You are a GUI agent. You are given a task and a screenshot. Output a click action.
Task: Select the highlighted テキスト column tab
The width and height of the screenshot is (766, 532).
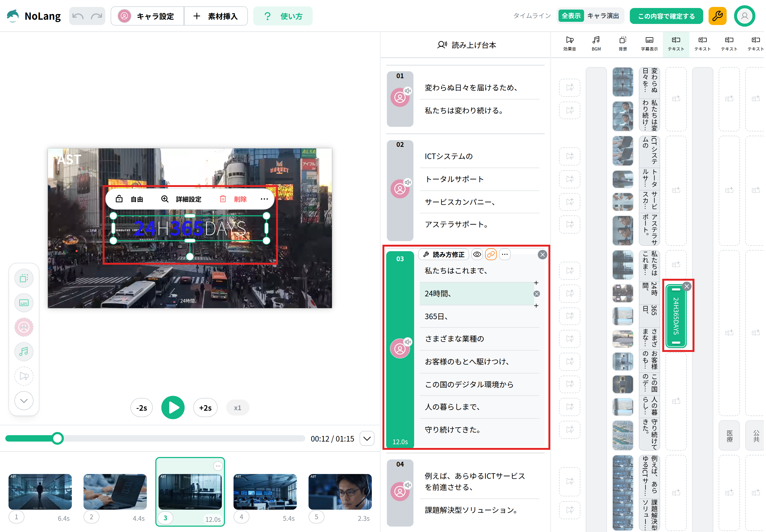(x=676, y=44)
